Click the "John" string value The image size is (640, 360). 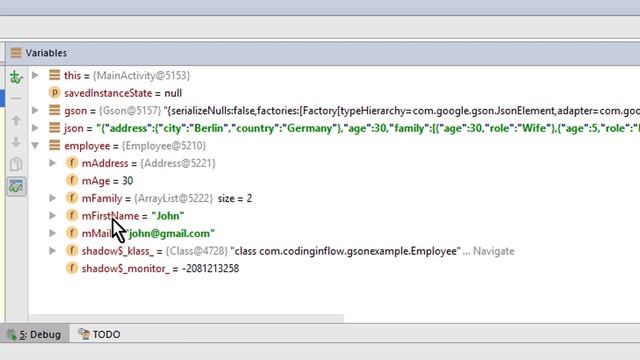168,216
